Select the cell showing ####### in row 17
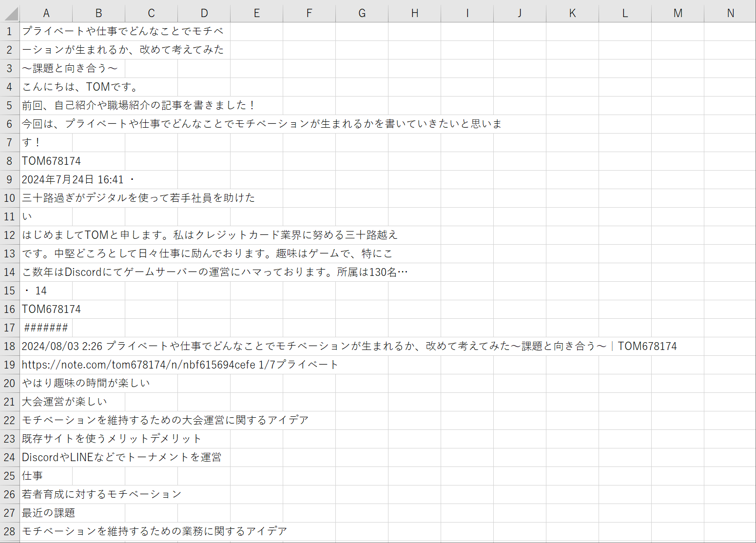Viewport: 756px width, 543px height. (46, 328)
